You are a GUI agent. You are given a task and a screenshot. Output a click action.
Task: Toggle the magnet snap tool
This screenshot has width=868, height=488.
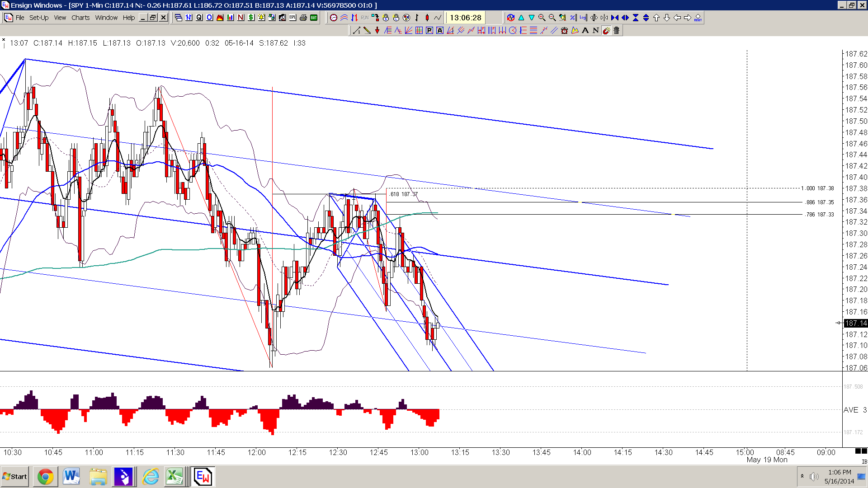click(606, 30)
